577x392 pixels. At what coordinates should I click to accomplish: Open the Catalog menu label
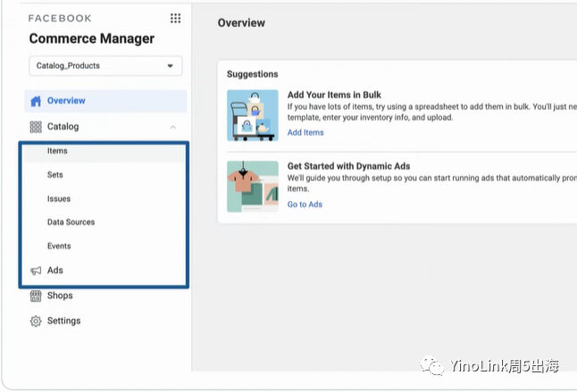click(x=63, y=127)
